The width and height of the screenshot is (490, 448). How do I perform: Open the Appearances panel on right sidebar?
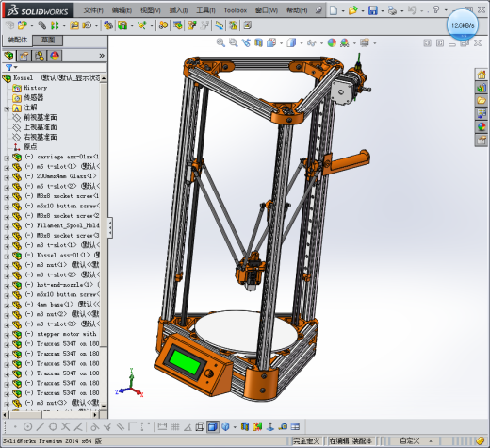pos(482,126)
